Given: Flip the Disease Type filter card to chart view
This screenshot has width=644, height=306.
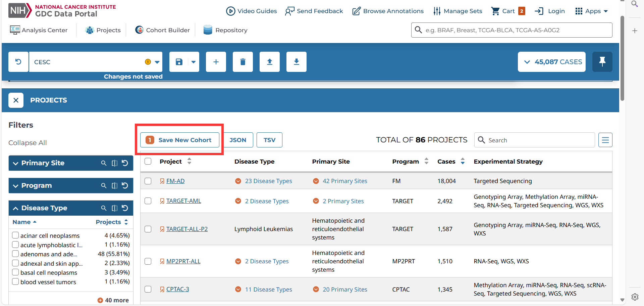Looking at the screenshot, I should coord(114,208).
